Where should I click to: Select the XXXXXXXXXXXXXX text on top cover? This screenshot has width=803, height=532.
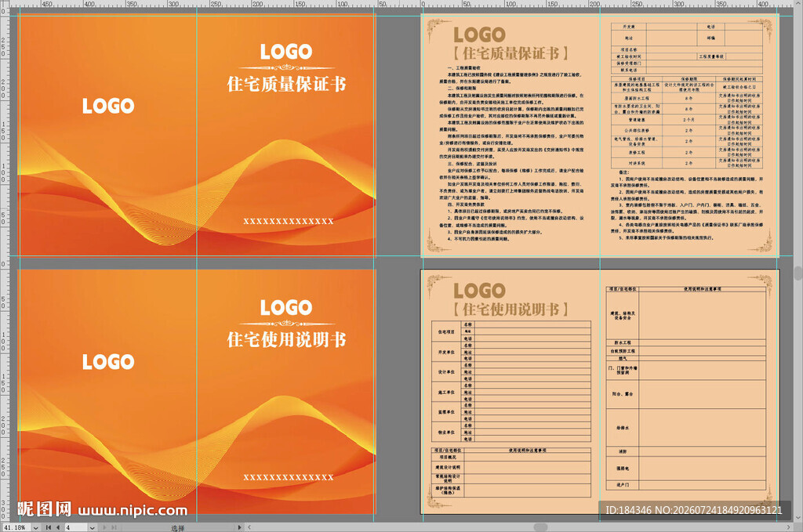(289, 221)
